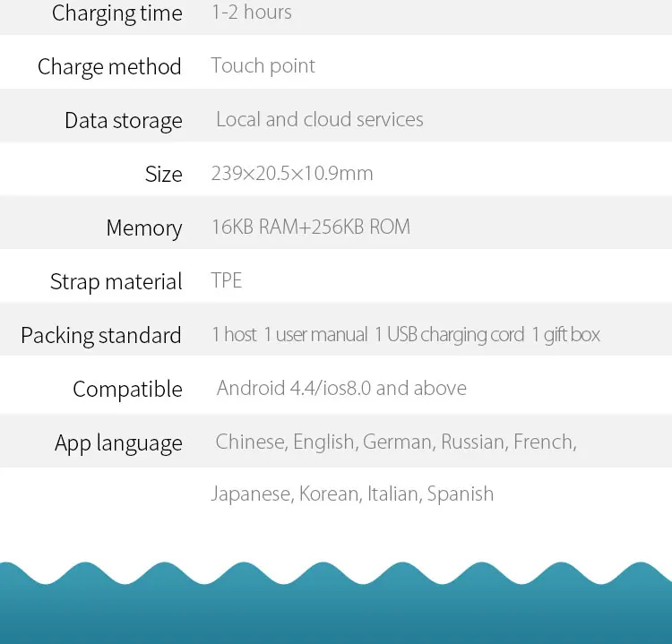The width and height of the screenshot is (672, 644).
Task: Click the Strap material label
Action: [116, 282]
